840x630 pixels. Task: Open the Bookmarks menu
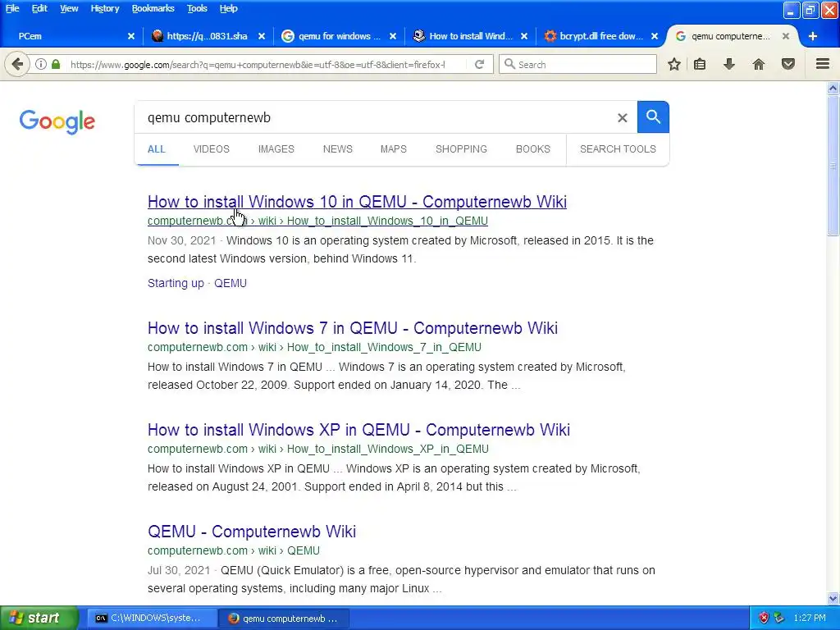click(x=153, y=8)
